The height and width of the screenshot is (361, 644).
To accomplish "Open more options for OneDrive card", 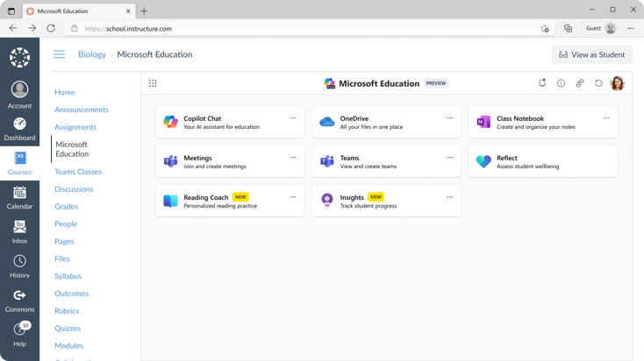I will 450,118.
